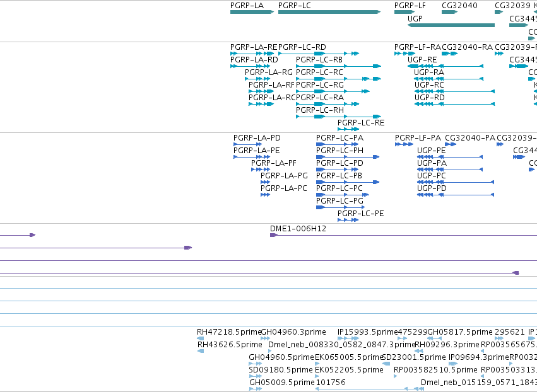Click protein UGP-PE
Image resolution: width=537 pixels, height=392 pixels.
click(x=432, y=151)
